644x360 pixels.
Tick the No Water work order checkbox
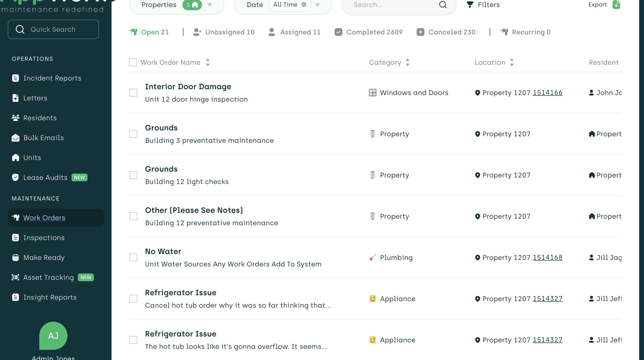pyautogui.click(x=133, y=257)
